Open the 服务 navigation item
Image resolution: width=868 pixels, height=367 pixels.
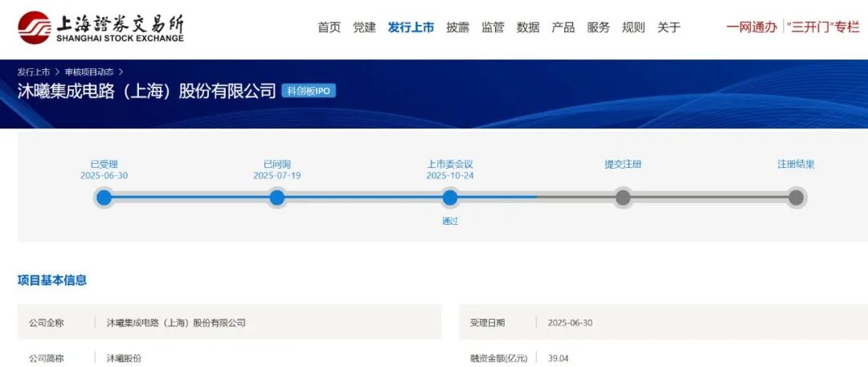pos(599,27)
